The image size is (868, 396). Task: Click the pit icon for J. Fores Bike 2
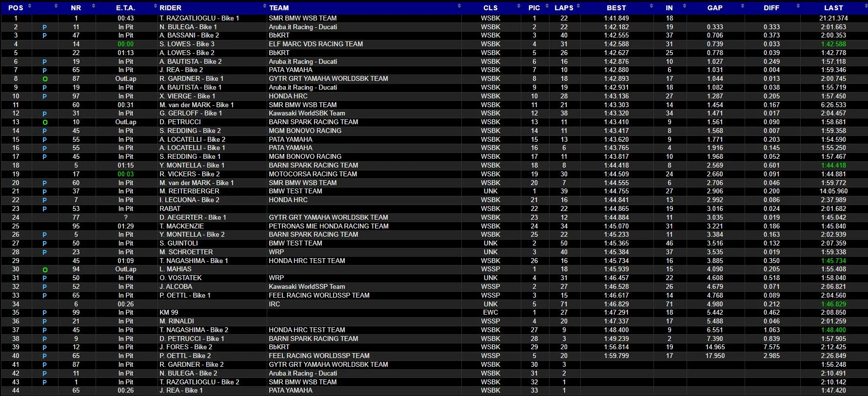[x=45, y=347]
